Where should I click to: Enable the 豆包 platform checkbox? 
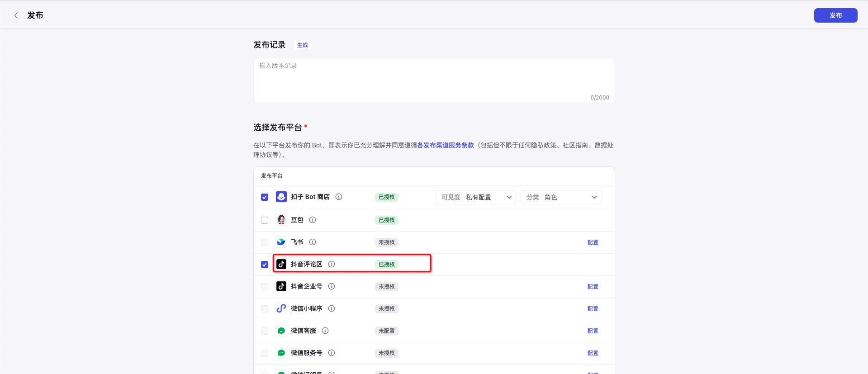[x=265, y=220]
